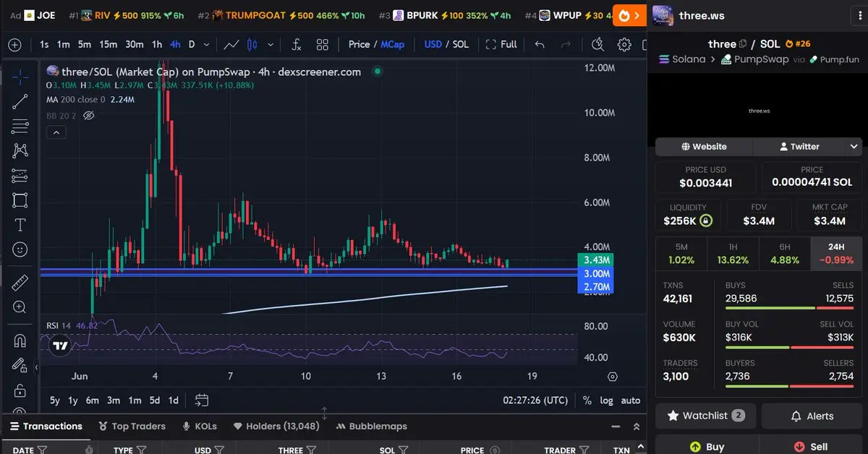Open chart settings gear
868x454 pixels.
tap(624, 45)
